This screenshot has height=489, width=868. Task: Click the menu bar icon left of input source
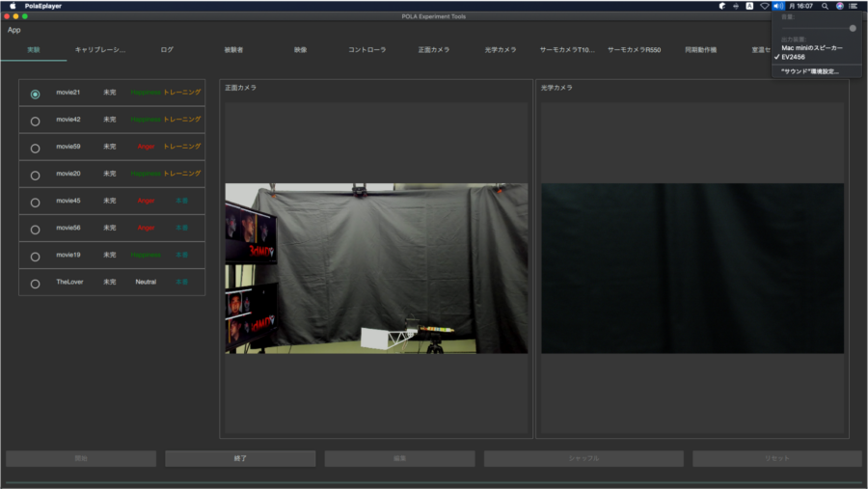click(x=736, y=6)
